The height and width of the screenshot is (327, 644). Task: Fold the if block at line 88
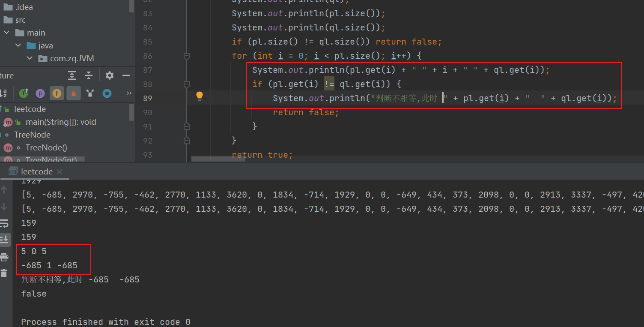pyautogui.click(x=186, y=84)
